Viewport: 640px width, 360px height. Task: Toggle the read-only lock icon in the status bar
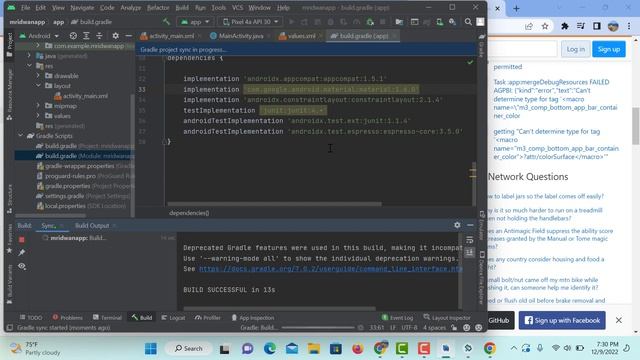pos(454,328)
